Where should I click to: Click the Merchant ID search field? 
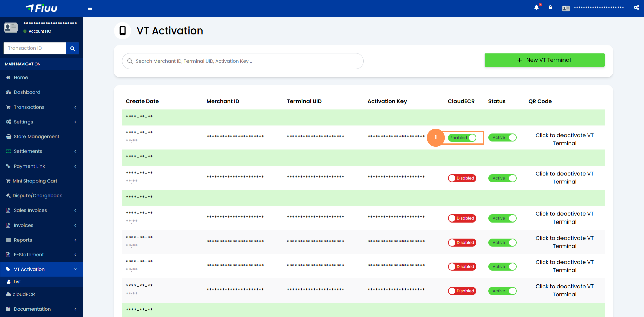[243, 61]
